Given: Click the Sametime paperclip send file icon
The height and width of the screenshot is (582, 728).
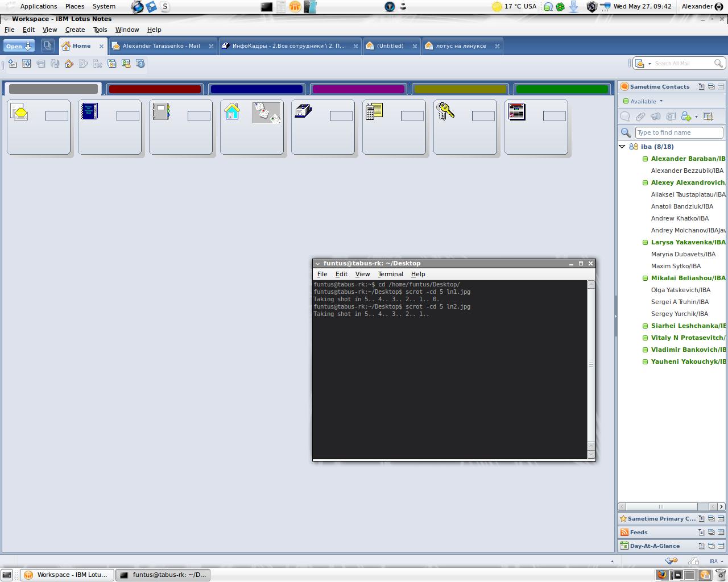Looking at the screenshot, I should 640,117.
